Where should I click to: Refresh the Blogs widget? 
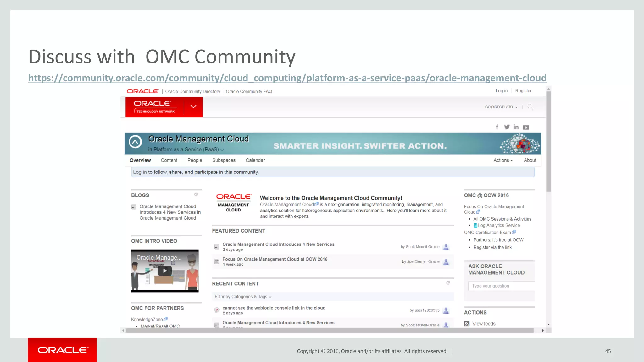coord(196,195)
